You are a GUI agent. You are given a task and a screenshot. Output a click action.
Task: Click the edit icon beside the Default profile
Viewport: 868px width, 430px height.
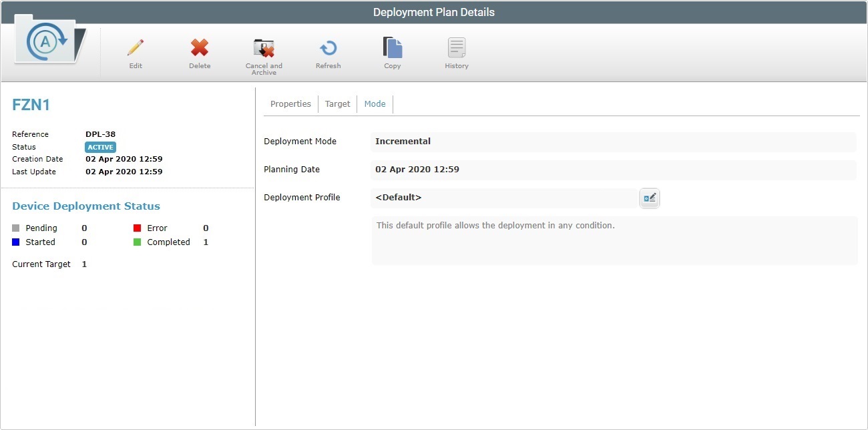(x=649, y=198)
